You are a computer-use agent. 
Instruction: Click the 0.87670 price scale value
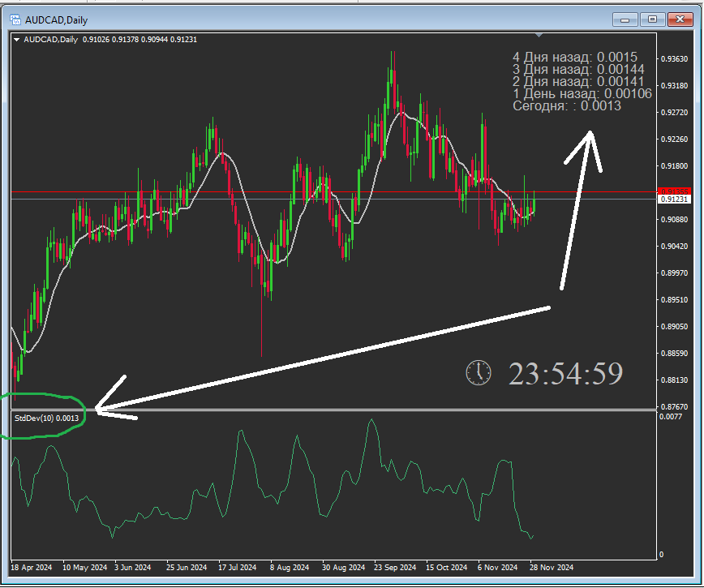click(674, 407)
